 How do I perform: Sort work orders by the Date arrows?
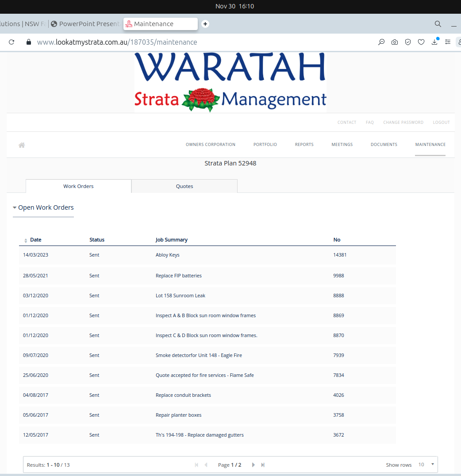point(26,240)
